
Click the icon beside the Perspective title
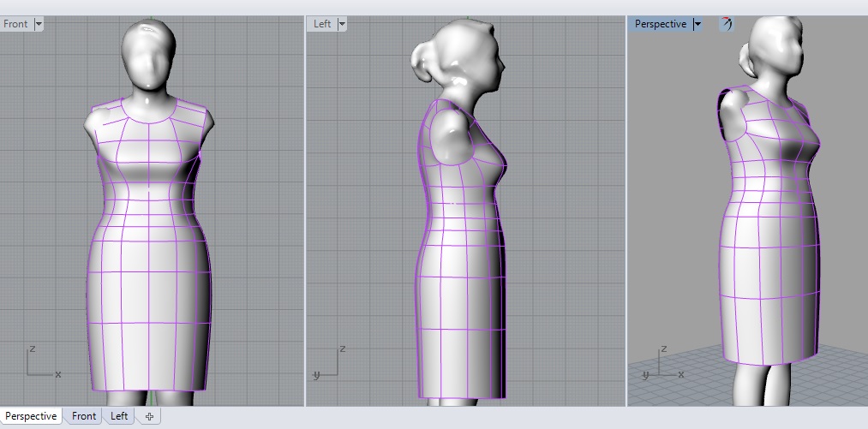(727, 24)
